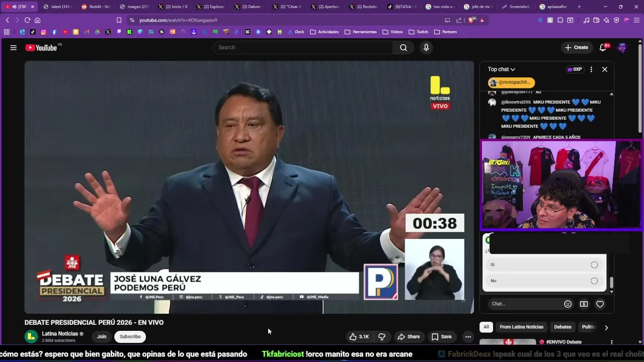
Task: Reload the current page
Action: coord(27,20)
